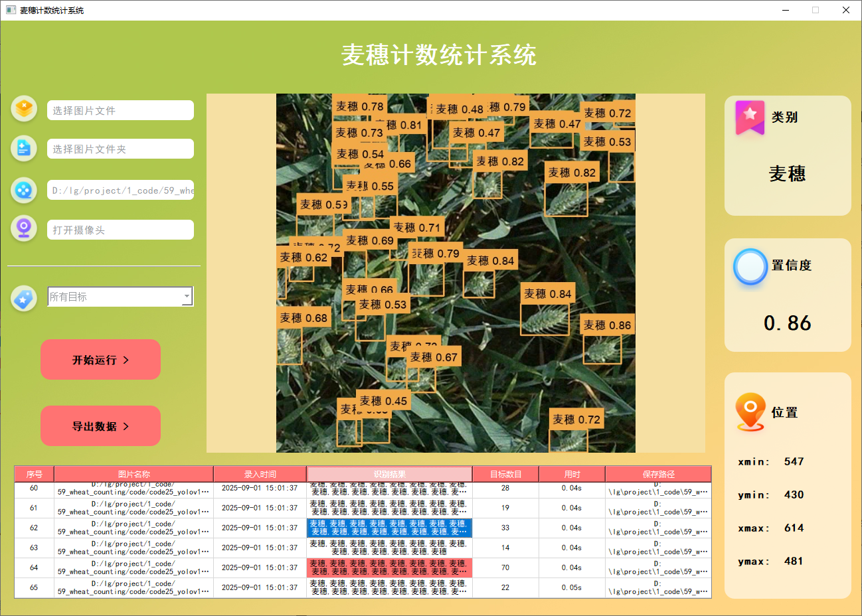The width and height of the screenshot is (862, 616).
Task: Click the 用时 column header
Action: click(x=572, y=474)
